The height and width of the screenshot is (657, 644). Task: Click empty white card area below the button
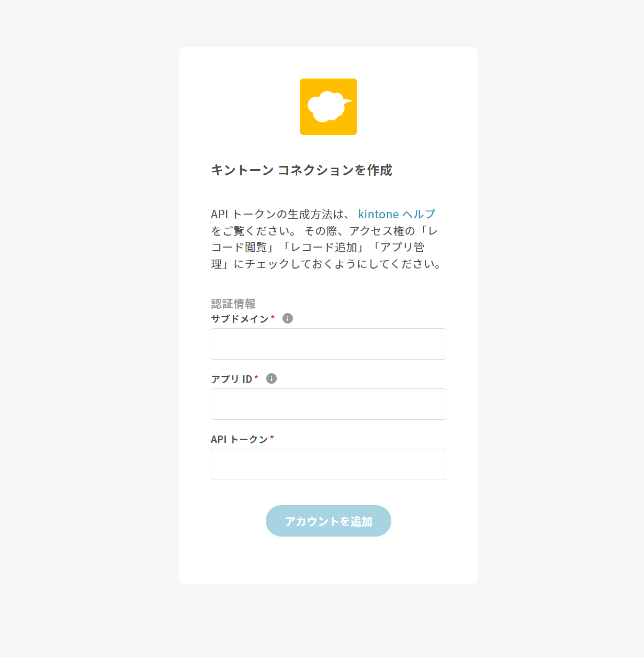328,560
